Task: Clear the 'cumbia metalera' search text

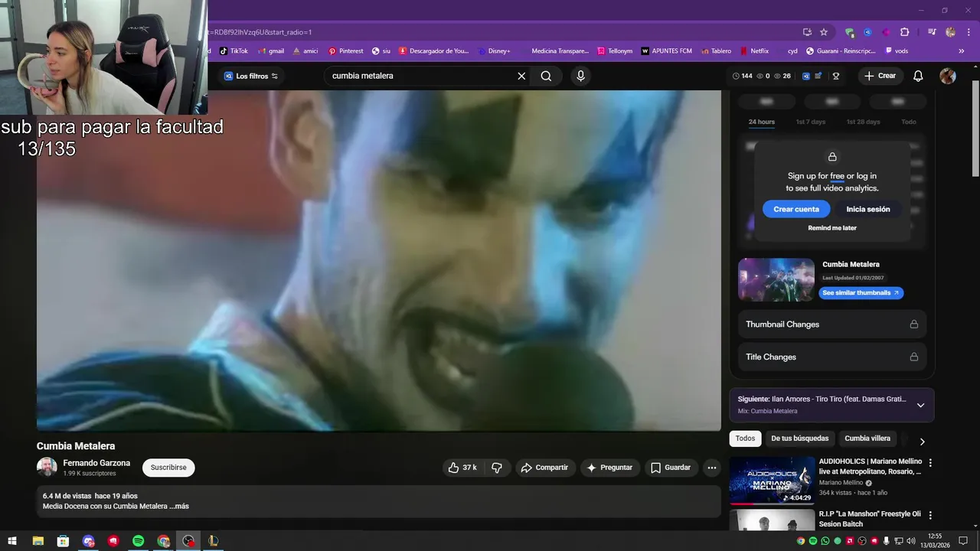Action: pyautogui.click(x=521, y=76)
